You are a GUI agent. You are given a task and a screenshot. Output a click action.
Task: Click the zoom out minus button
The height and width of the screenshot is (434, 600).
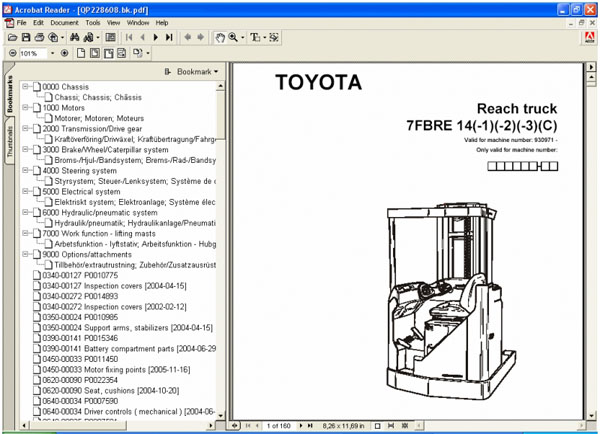[13, 53]
